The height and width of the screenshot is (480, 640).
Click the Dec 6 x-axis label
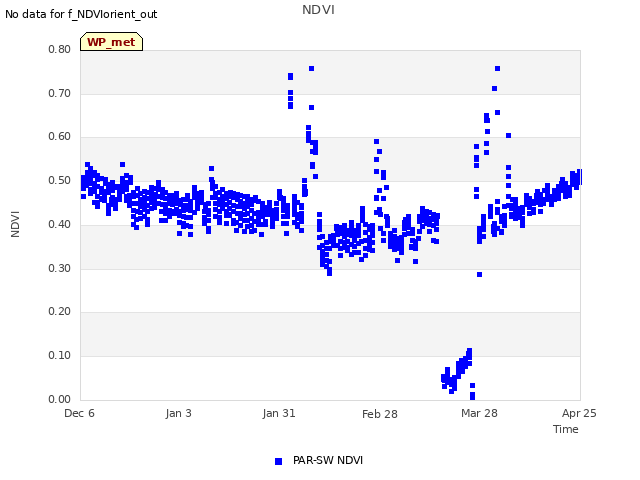click(x=79, y=413)
